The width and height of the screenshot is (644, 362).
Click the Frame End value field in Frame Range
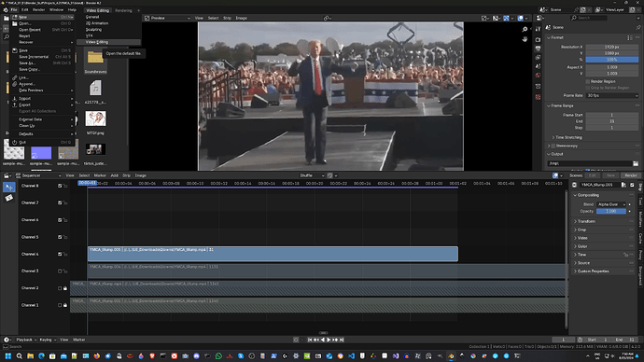point(612,121)
